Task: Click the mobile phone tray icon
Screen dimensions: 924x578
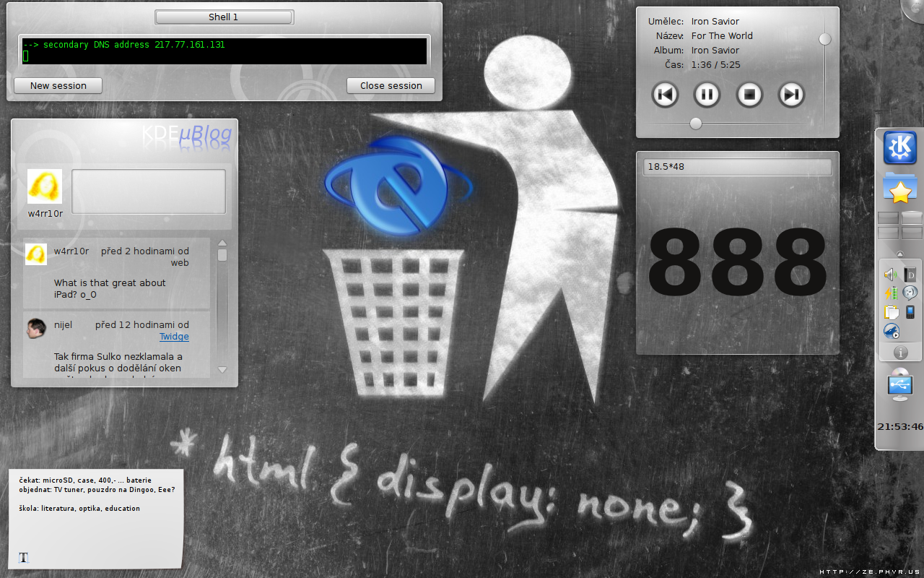Action: (910, 312)
